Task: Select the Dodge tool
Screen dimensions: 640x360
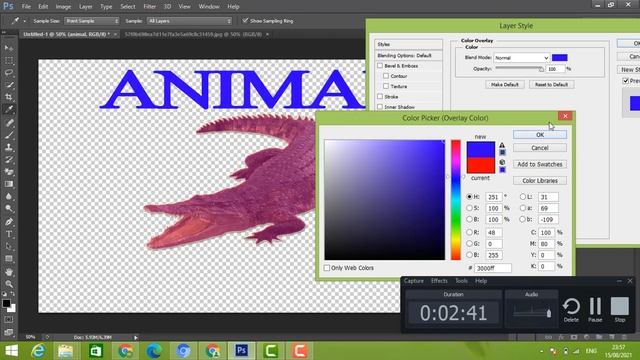Action: tap(9, 209)
